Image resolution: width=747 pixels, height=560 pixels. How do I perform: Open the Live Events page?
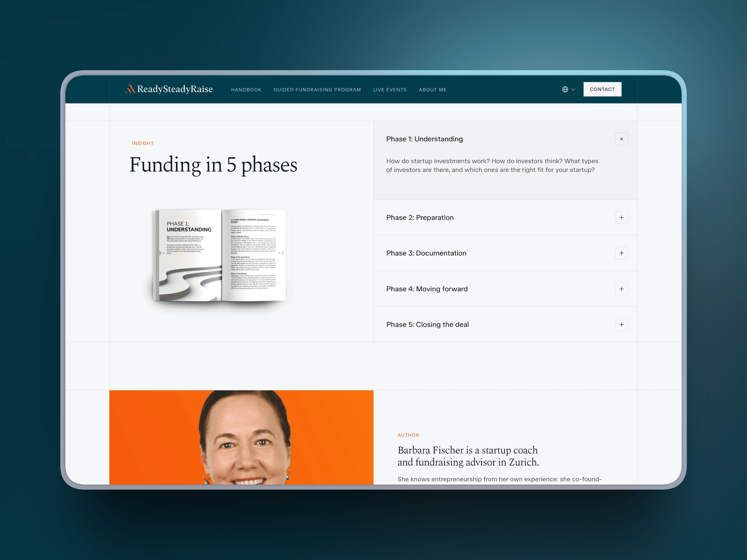click(390, 90)
